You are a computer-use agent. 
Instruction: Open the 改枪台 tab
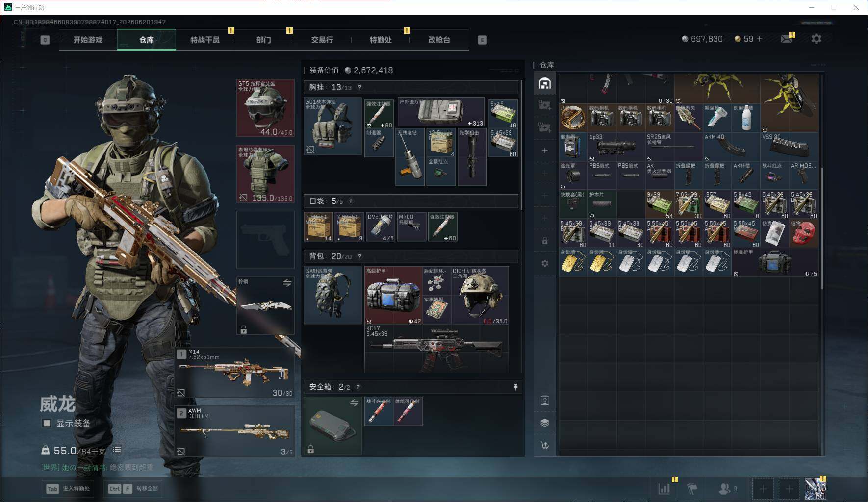click(439, 40)
